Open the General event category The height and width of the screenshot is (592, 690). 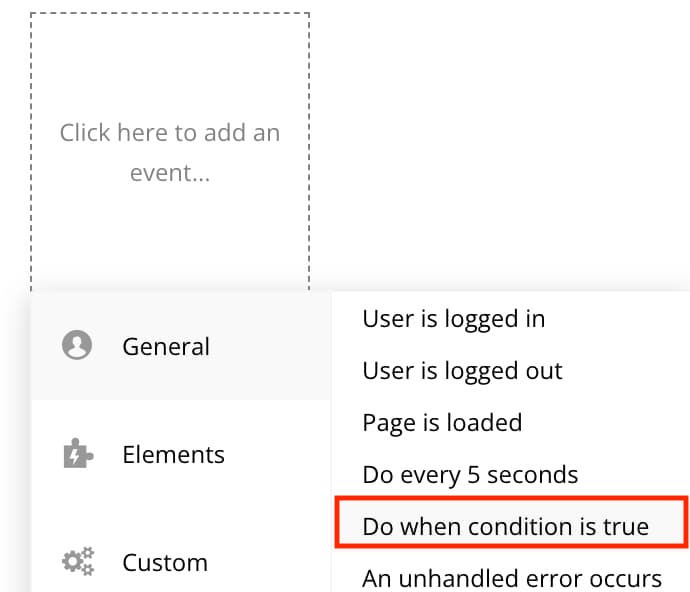coord(181,346)
